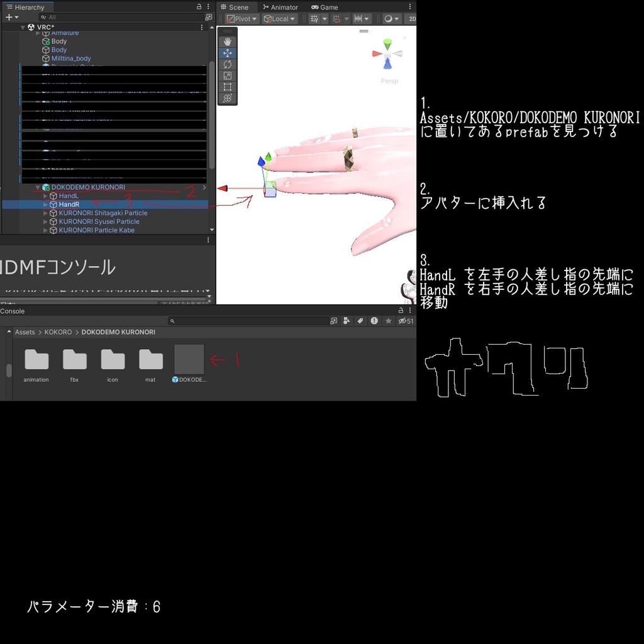Switch to the Animator tab
This screenshot has width=644, height=644.
pos(280,7)
